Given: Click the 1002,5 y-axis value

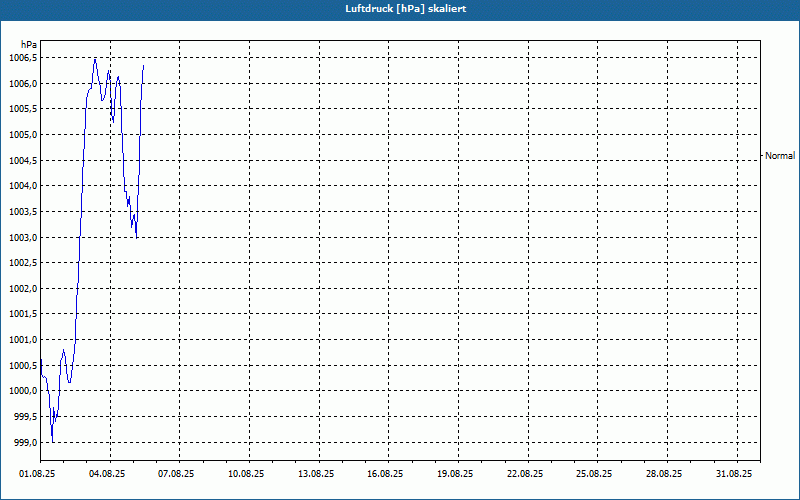Looking at the screenshot, I should [23, 263].
